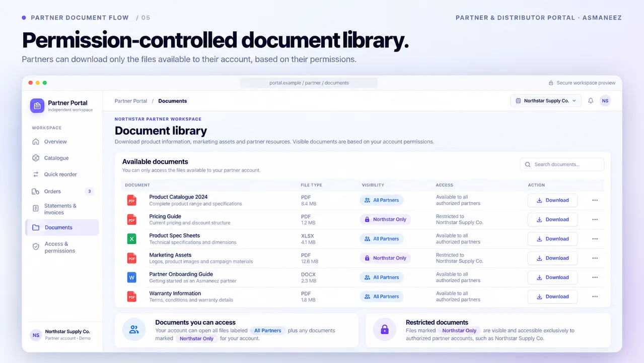Click the NS avatar at the sidebar bottom
The width and height of the screenshot is (644, 363).
[x=36, y=335]
